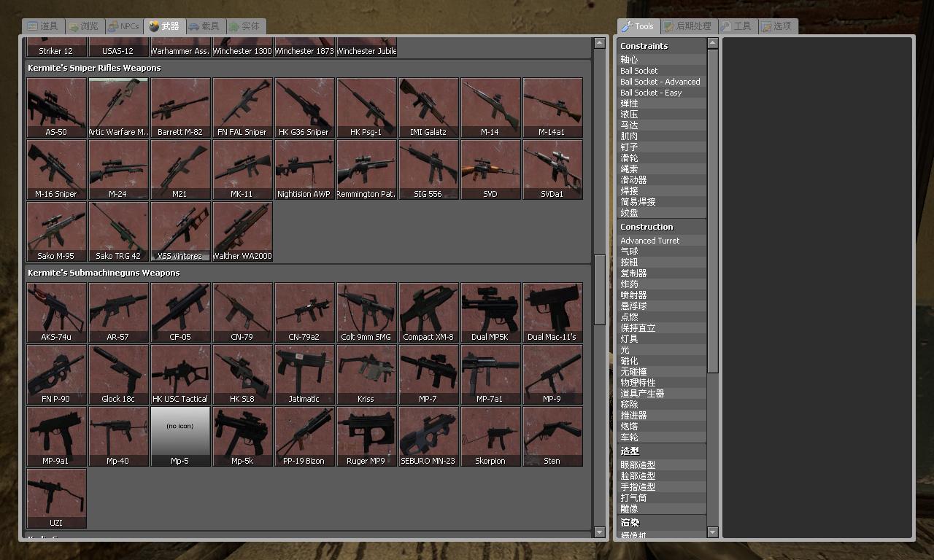Pick the Barrett M-82 weapon
The height and width of the screenshot is (560, 934).
pos(180,108)
